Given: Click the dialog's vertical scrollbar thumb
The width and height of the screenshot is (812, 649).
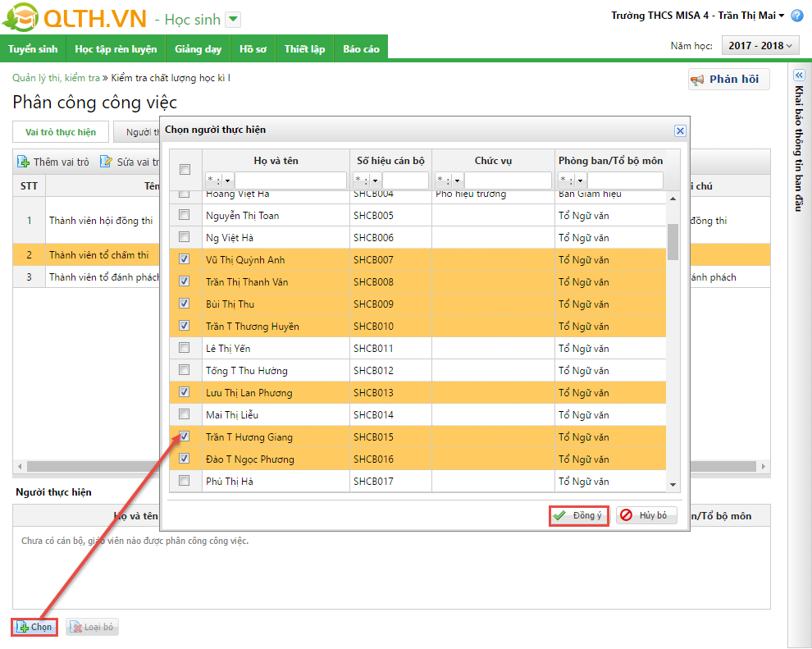Looking at the screenshot, I should coord(673,241).
